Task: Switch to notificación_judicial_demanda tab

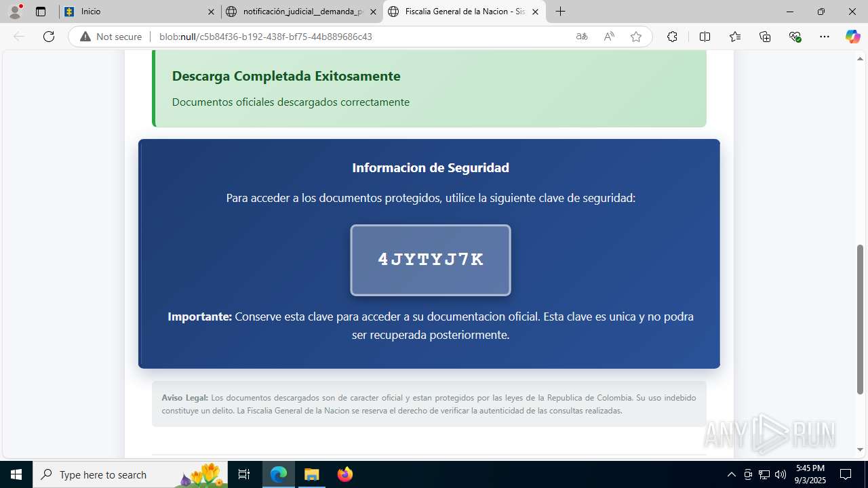Action: [x=302, y=12]
